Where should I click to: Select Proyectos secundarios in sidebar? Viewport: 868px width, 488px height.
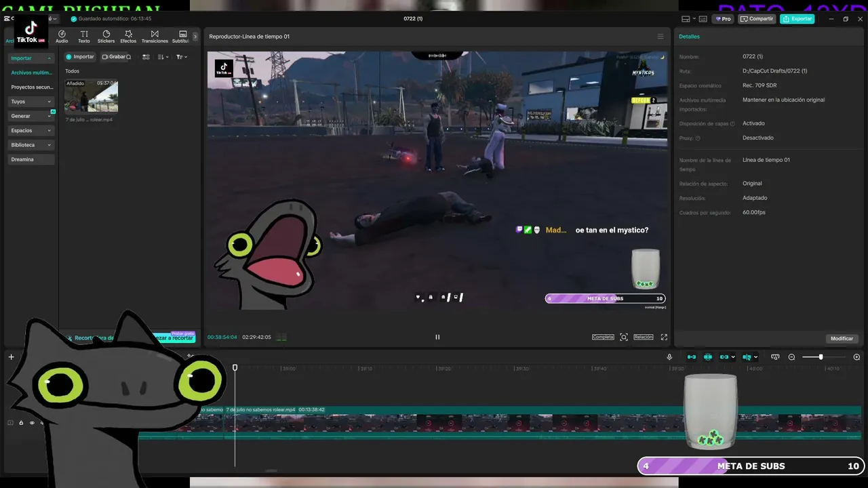(31, 87)
